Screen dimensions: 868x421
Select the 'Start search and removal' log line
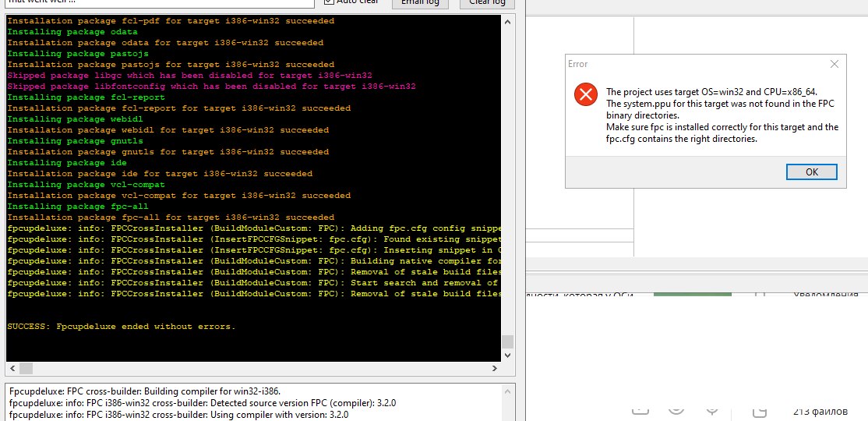(254, 282)
